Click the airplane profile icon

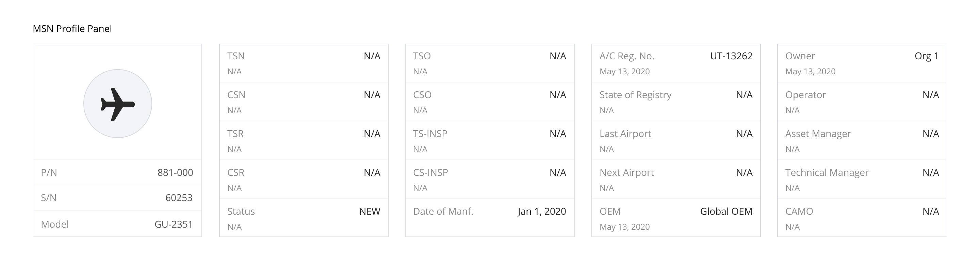(117, 103)
